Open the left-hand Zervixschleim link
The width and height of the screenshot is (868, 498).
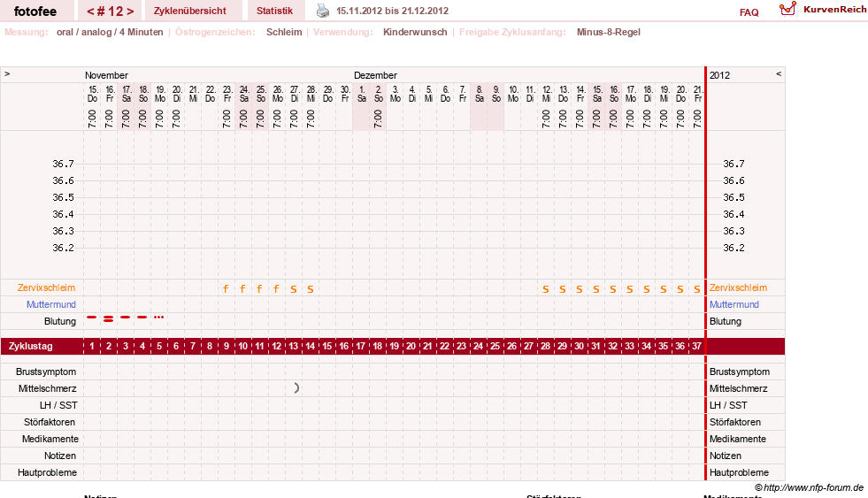(47, 287)
